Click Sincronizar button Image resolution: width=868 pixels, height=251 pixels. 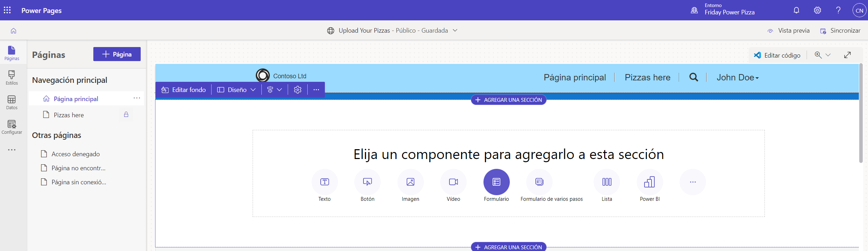click(x=840, y=31)
